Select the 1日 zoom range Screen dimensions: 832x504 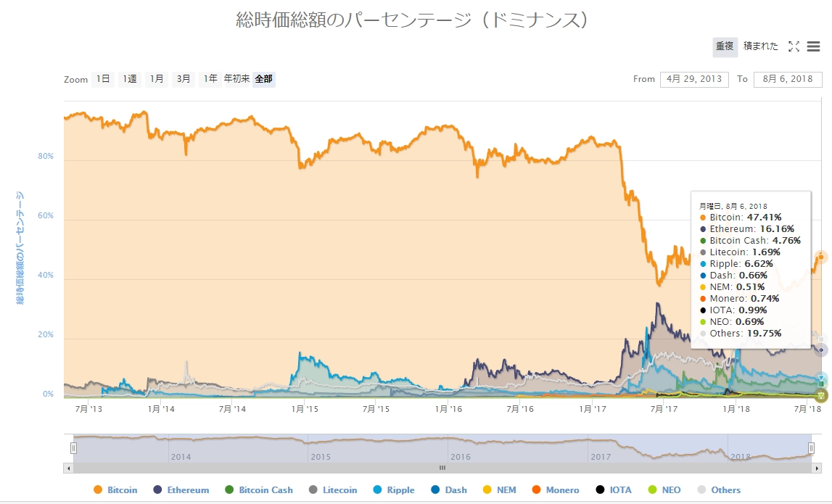(103, 79)
